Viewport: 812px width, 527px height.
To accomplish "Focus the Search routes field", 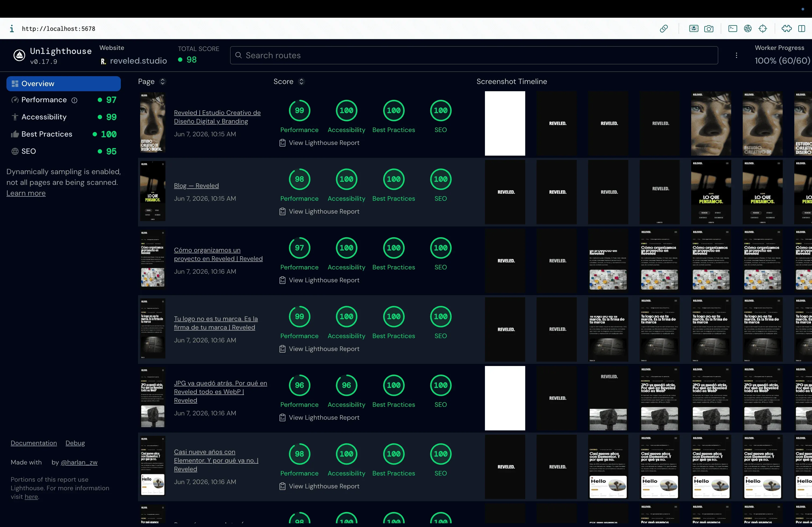I will [x=474, y=55].
